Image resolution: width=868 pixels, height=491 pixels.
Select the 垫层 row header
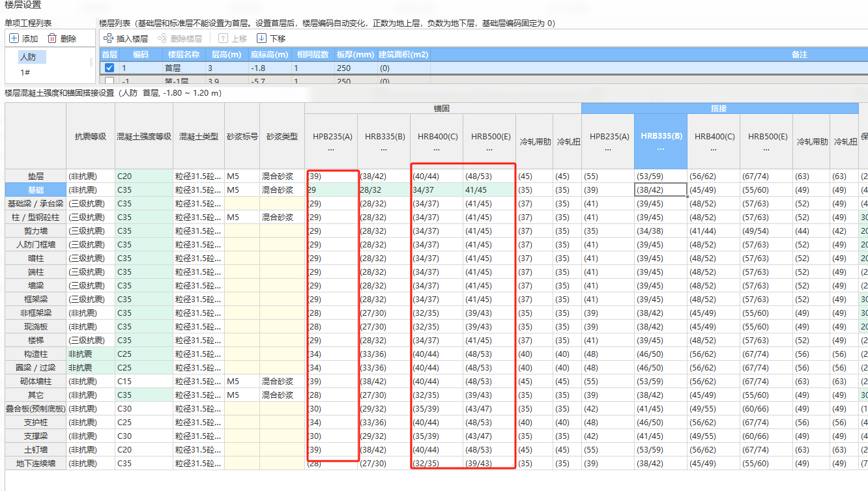pyautogui.click(x=36, y=176)
